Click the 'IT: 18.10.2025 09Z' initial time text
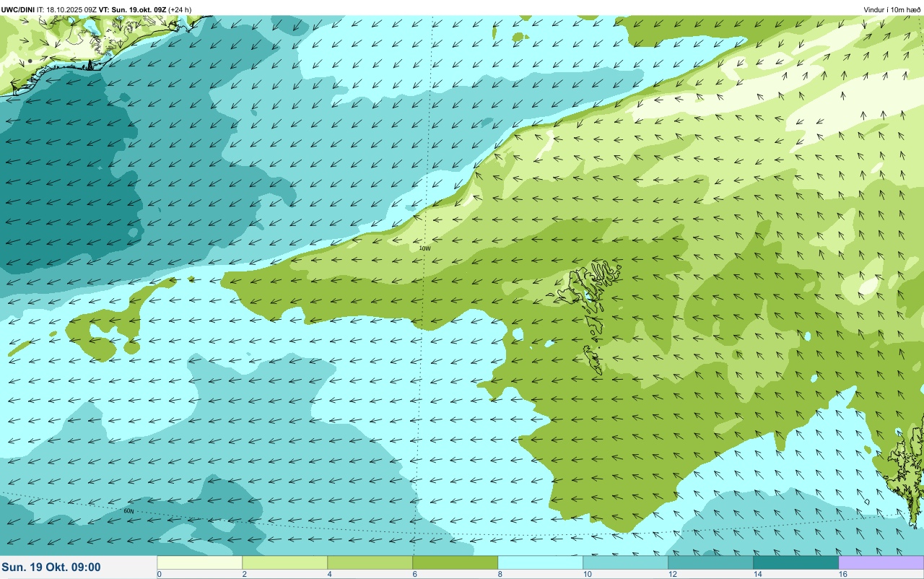Screen dimensions: 924x579 click(66, 10)
